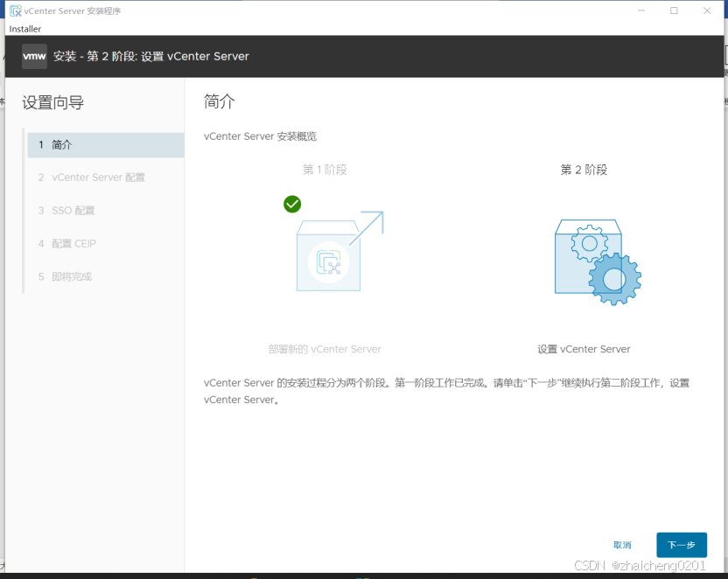Select step 3 SSO 配置
The width and height of the screenshot is (728, 579).
[x=66, y=211]
